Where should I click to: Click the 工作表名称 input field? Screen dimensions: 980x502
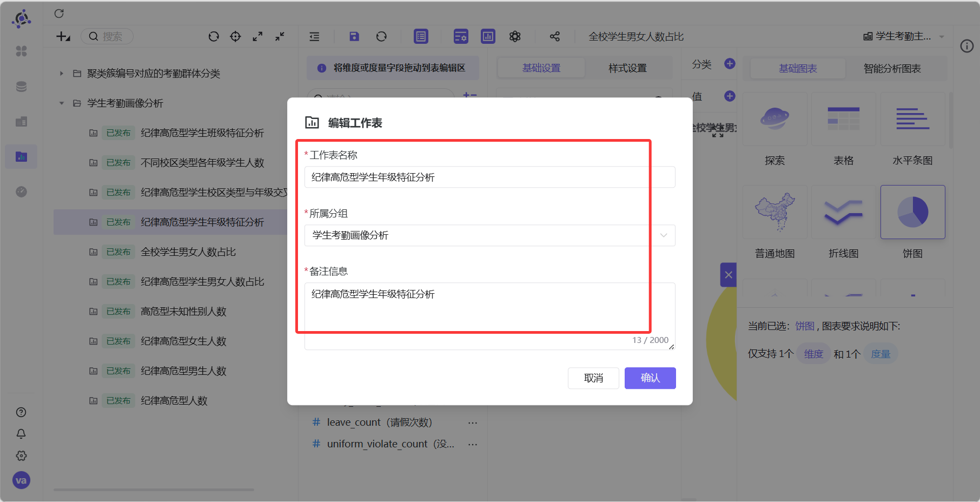pos(490,177)
